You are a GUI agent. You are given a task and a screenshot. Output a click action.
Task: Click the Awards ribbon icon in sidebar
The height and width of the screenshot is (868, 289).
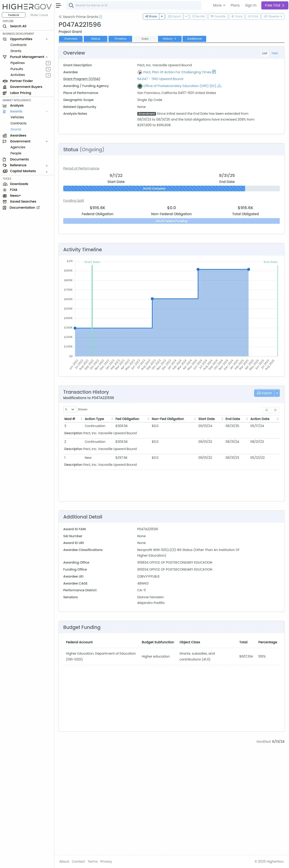[4, 112]
